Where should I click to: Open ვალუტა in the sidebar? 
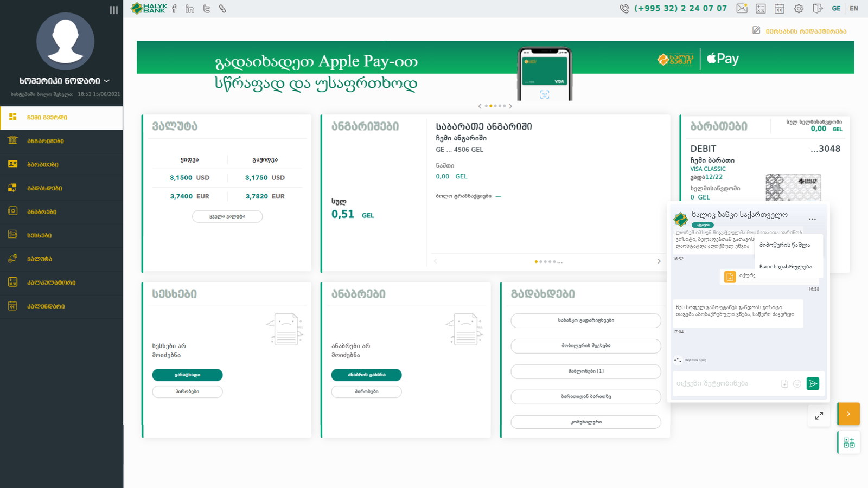tap(61, 259)
